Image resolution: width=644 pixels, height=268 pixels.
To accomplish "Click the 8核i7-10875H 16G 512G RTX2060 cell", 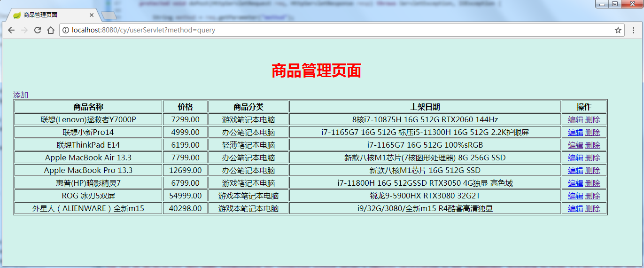I will point(425,119).
